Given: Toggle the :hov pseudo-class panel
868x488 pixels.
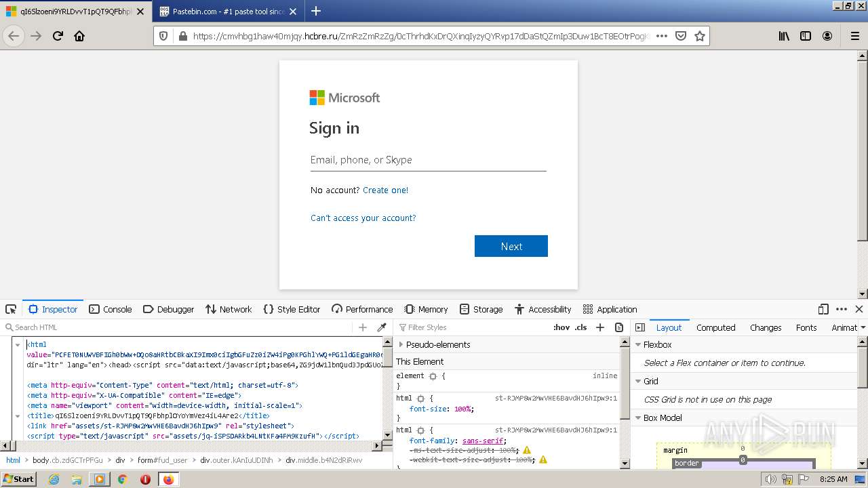Looking at the screenshot, I should tap(561, 327).
